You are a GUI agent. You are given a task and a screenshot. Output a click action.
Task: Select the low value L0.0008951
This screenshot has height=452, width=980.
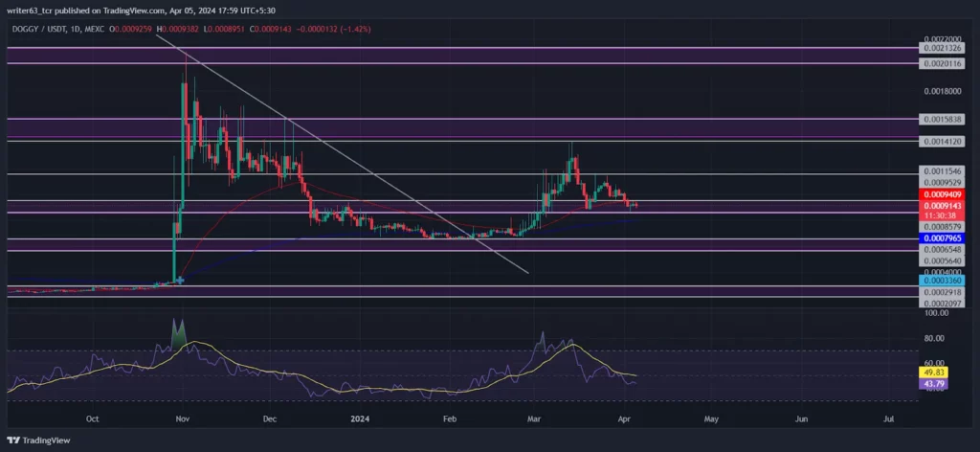pos(224,29)
